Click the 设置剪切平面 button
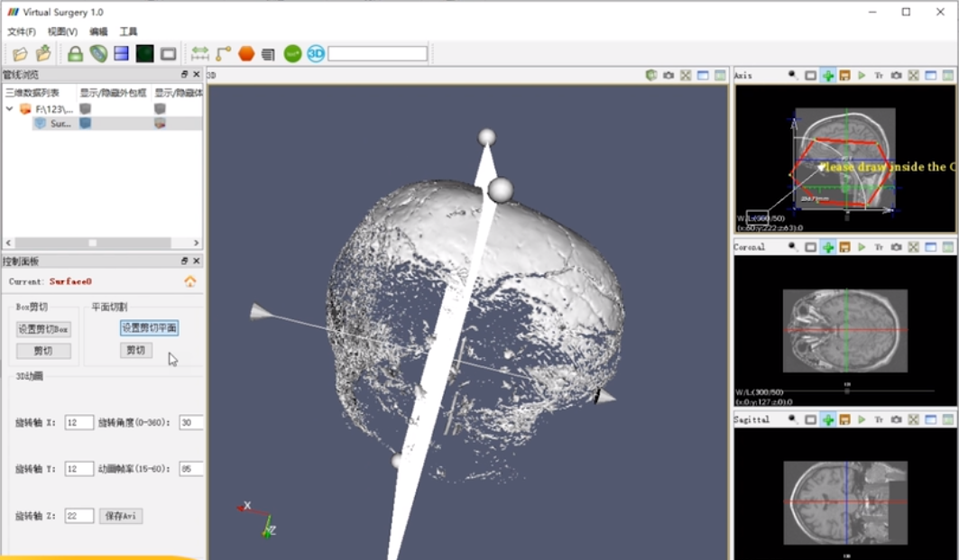Image resolution: width=959 pixels, height=560 pixels. point(150,328)
